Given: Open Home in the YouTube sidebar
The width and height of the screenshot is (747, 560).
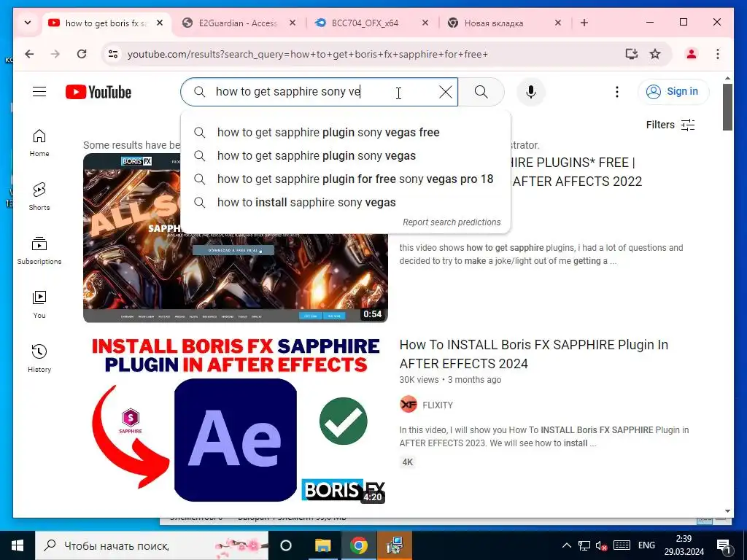Looking at the screenshot, I should click(x=39, y=143).
